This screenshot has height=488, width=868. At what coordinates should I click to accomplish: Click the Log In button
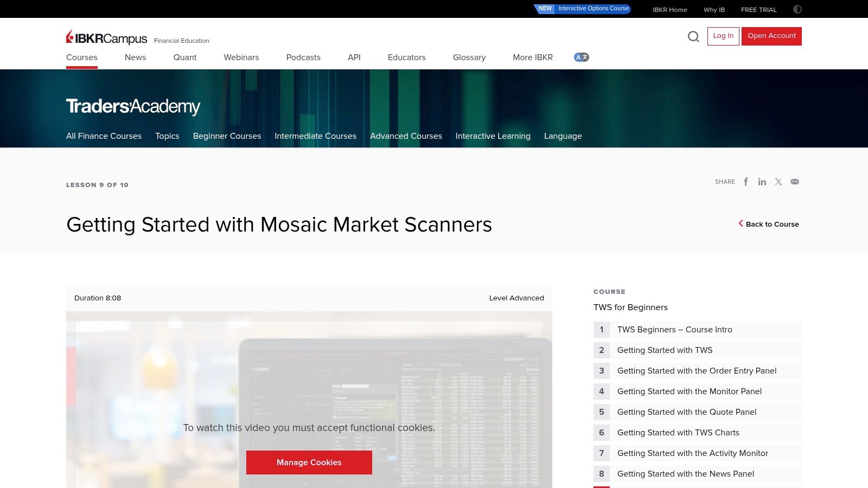(x=723, y=36)
